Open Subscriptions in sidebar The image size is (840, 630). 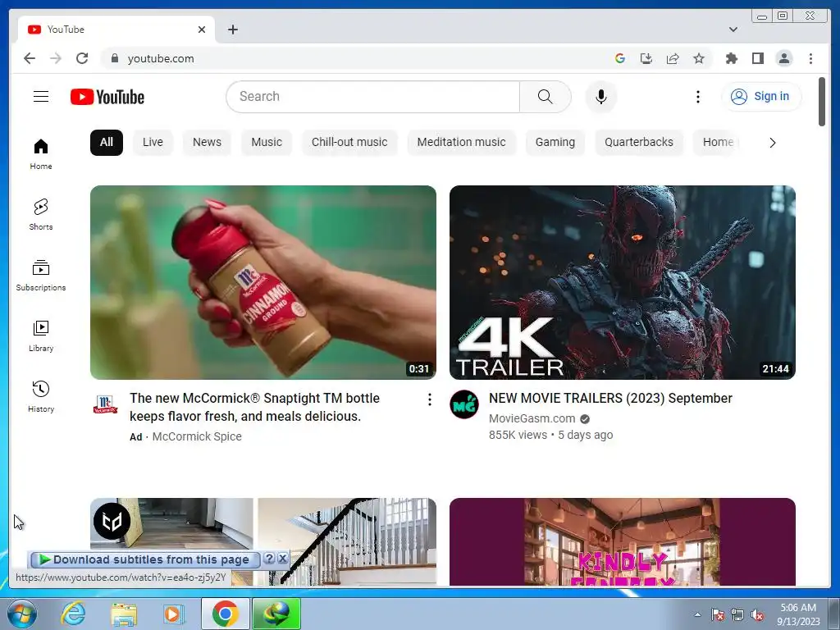(x=41, y=276)
